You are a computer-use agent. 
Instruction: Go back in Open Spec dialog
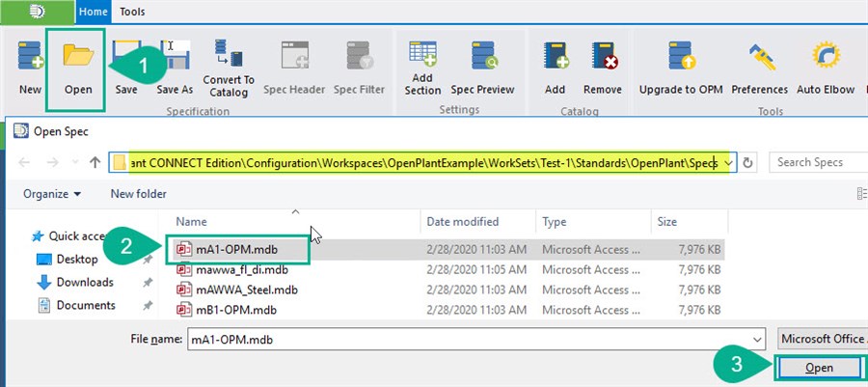pyautogui.click(x=24, y=163)
